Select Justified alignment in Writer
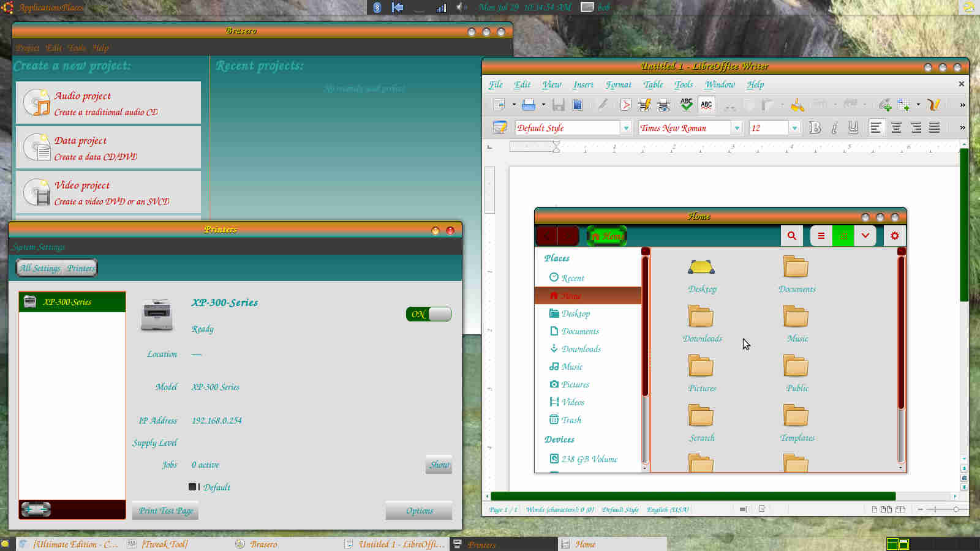 (935, 127)
